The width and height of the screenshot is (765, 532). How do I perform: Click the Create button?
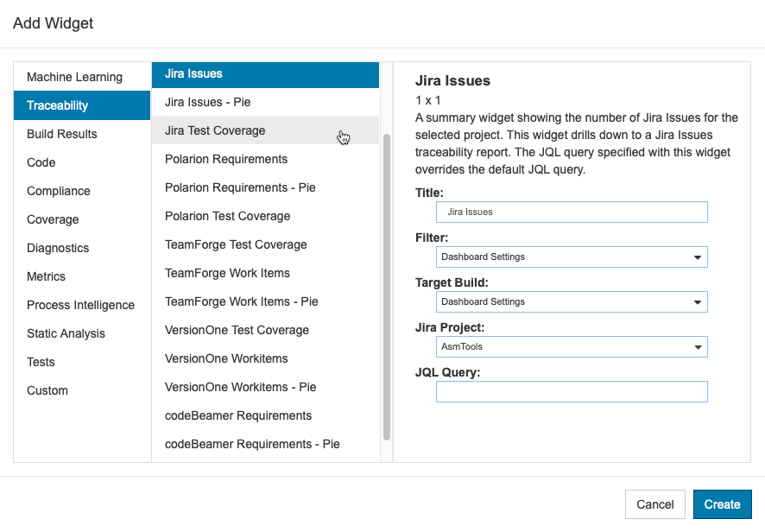[x=722, y=504]
